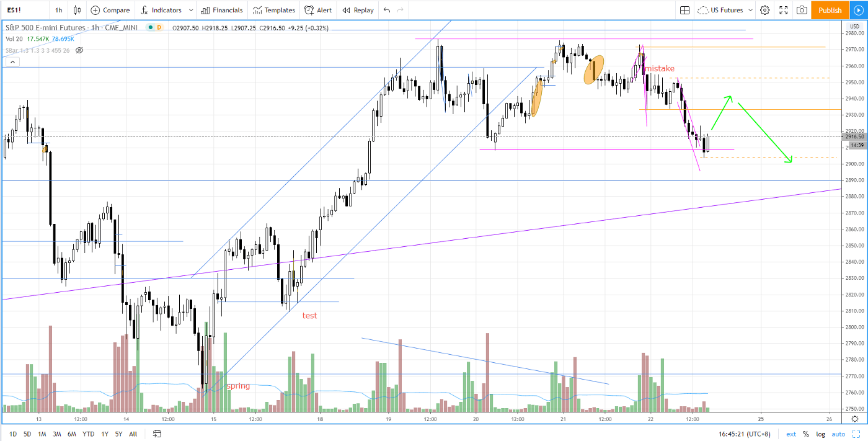This screenshot has height=441, width=868.
Task: Collapse the chart legend with the chevron
Action: 12,61
